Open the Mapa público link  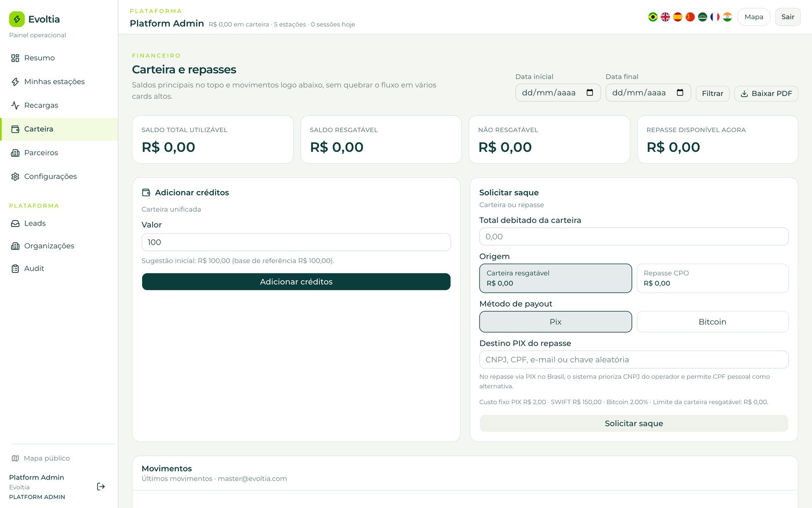tap(41, 458)
